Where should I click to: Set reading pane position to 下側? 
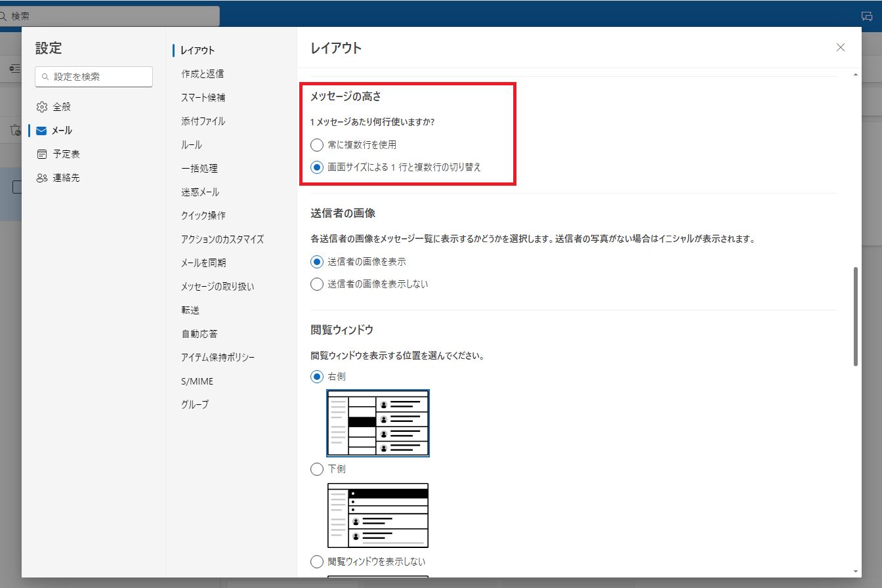(317, 469)
